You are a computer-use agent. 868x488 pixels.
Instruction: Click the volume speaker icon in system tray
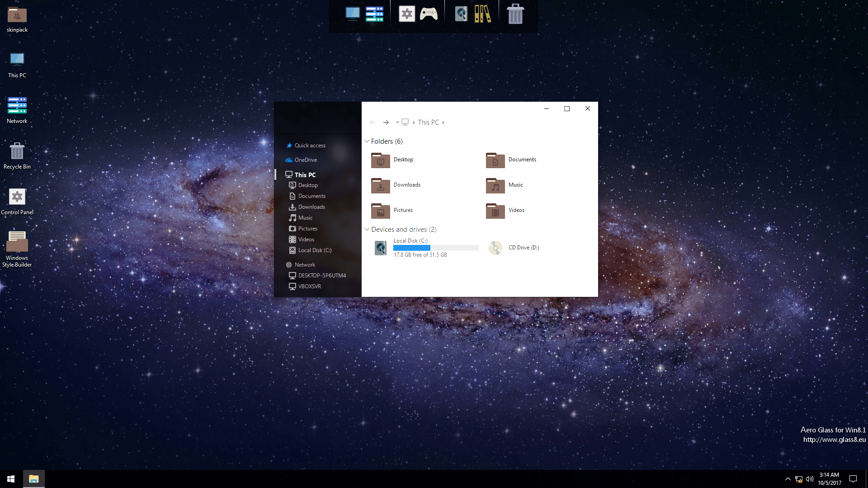pos(810,479)
